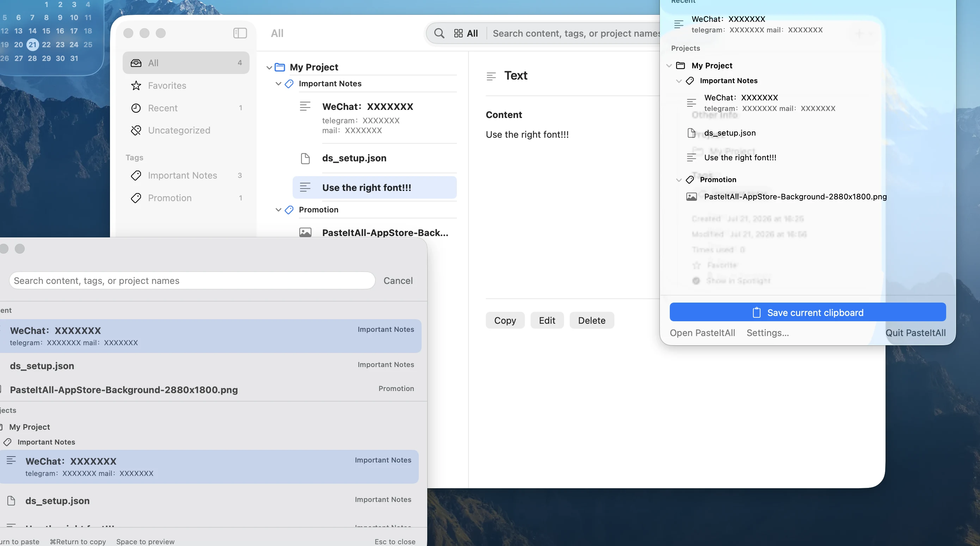The image size is (980, 546).
Task: Select the WeChat text item in main list
Action: (x=374, y=118)
